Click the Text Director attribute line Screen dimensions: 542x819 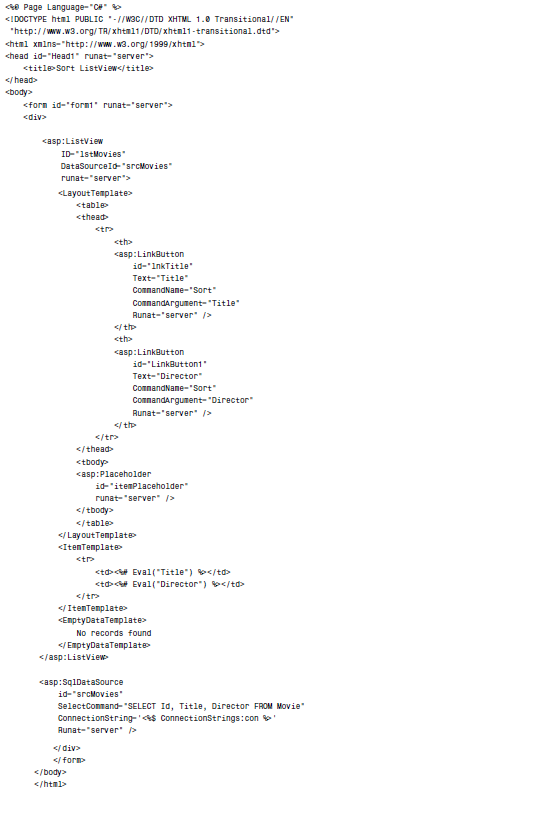[x=167, y=376]
